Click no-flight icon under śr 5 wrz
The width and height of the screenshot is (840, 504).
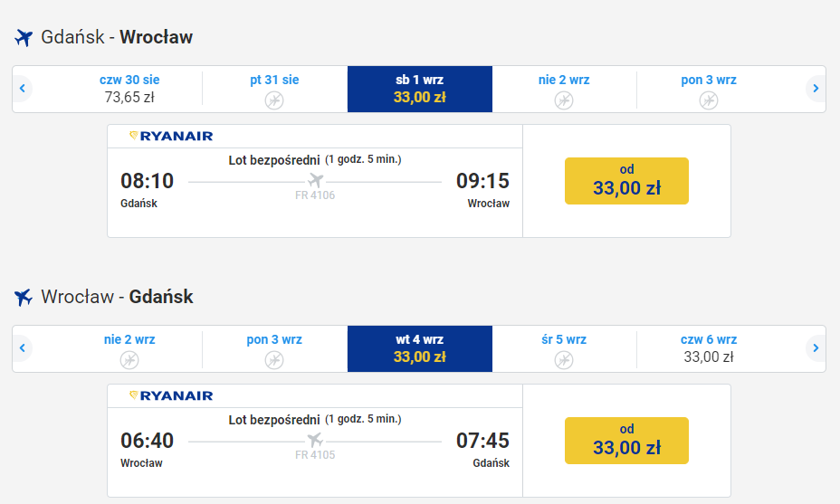pyautogui.click(x=564, y=360)
